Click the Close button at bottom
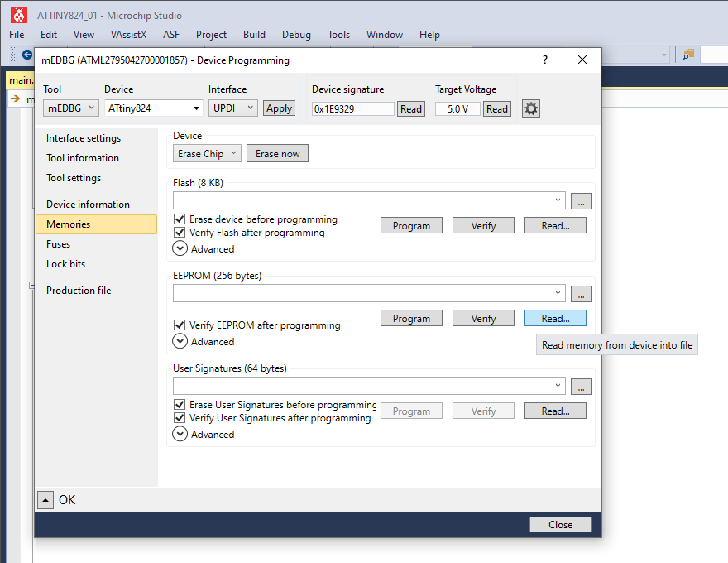The height and width of the screenshot is (563, 728). [x=560, y=524]
